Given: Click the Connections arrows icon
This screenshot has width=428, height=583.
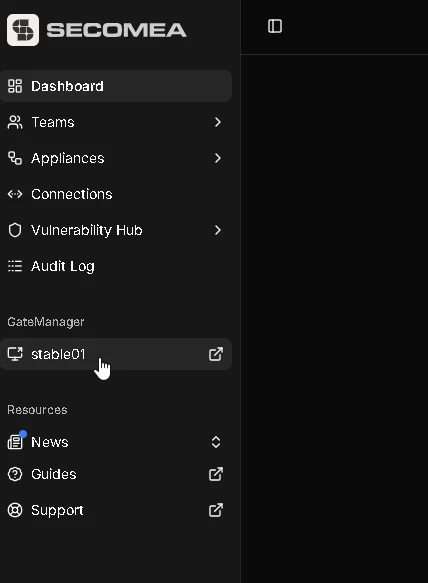Looking at the screenshot, I should point(15,194).
